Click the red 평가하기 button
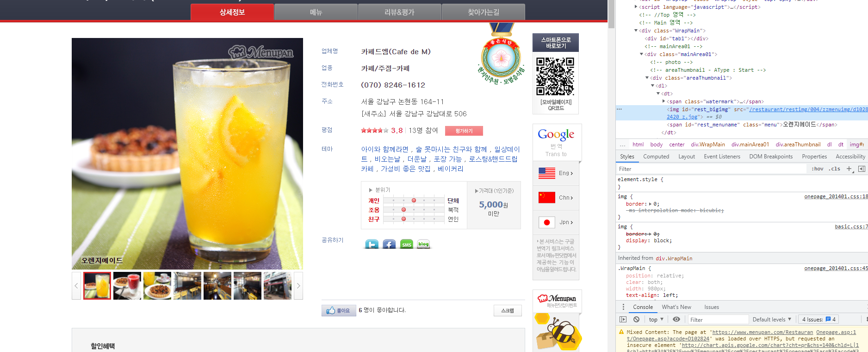 click(x=464, y=131)
